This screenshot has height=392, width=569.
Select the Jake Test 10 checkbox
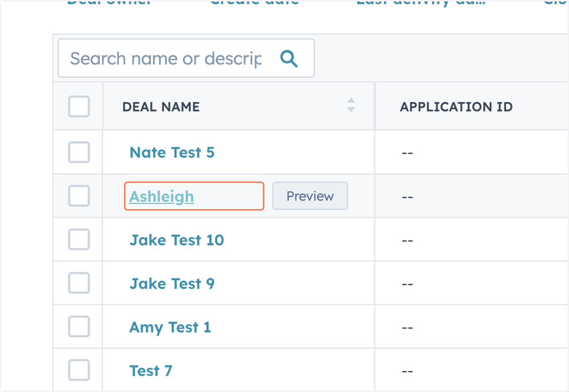(79, 239)
